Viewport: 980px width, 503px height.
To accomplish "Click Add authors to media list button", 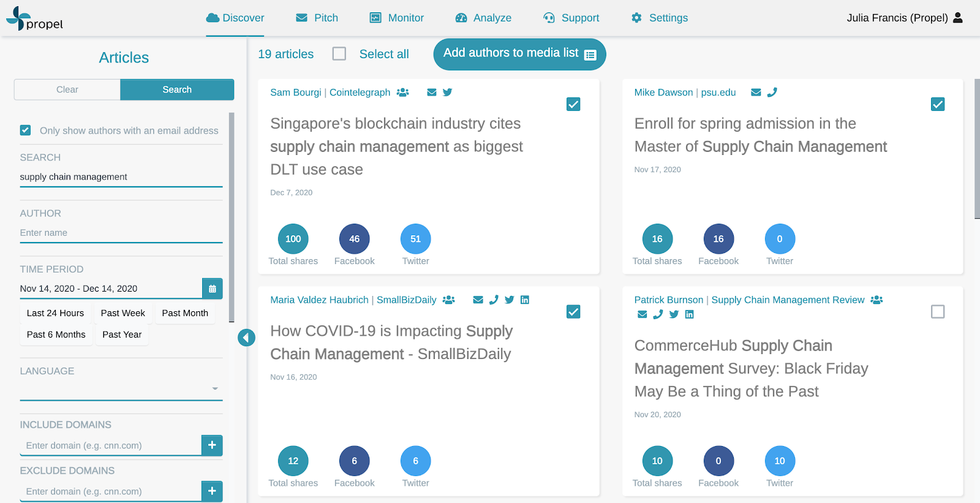I will [520, 54].
